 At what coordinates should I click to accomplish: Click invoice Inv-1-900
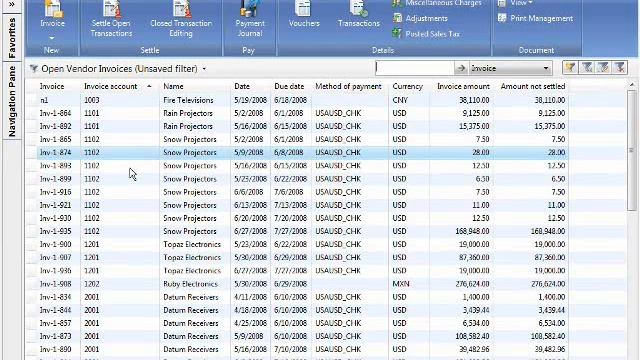[56, 244]
